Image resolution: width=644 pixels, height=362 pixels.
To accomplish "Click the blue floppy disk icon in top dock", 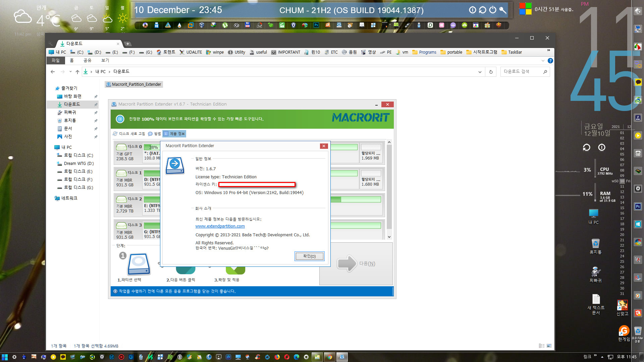I will click(248, 25).
